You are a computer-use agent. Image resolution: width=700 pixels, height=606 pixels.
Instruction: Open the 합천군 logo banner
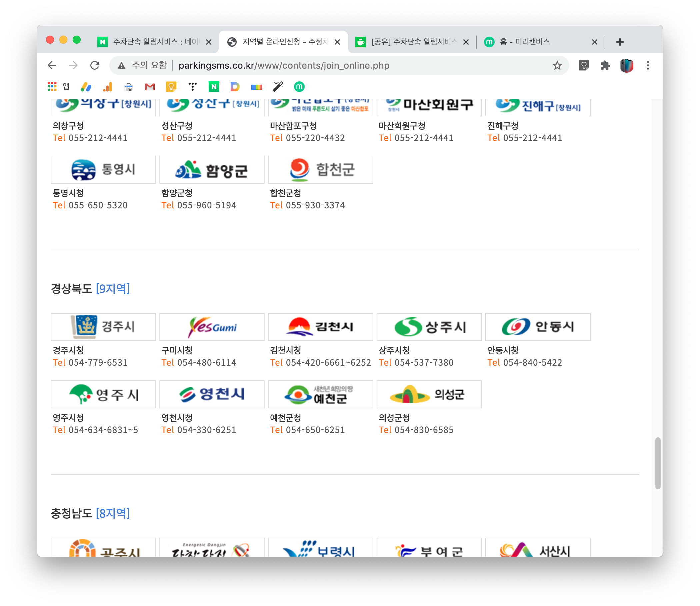[320, 169]
